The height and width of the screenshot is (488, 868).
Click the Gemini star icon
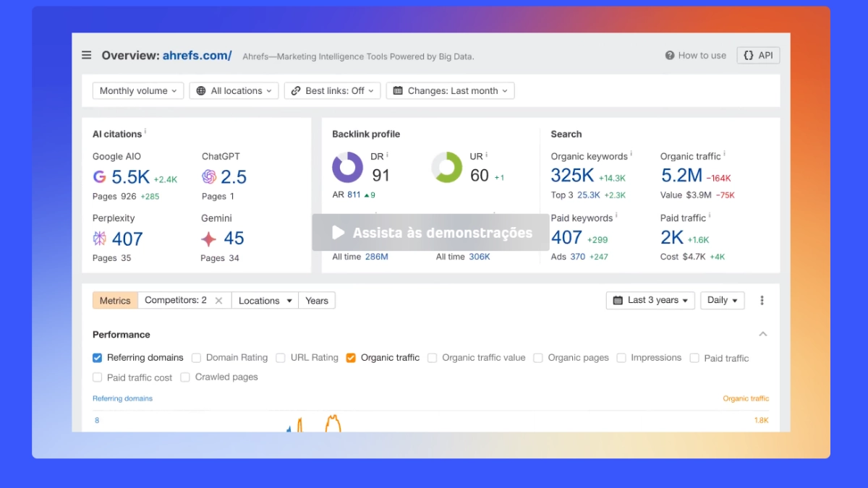pyautogui.click(x=208, y=239)
